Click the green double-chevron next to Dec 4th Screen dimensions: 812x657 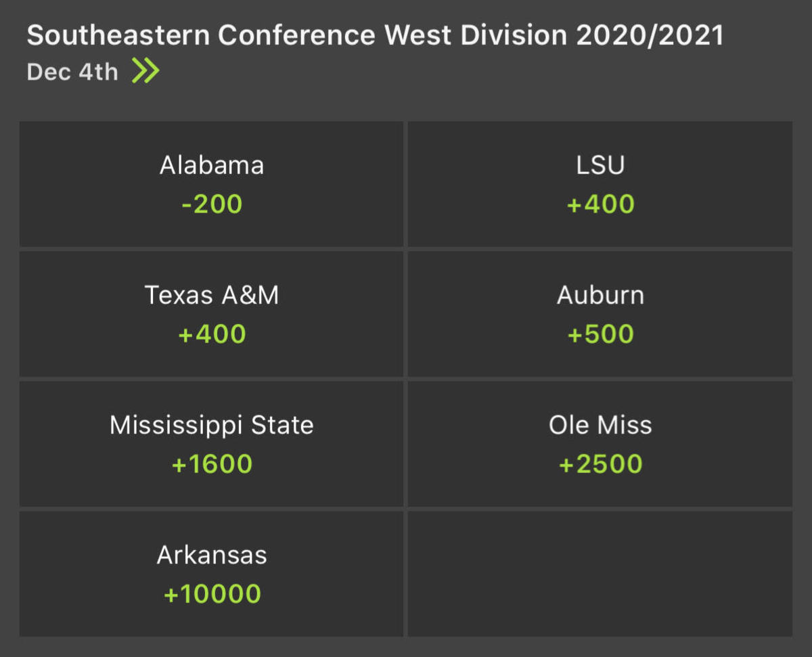(x=148, y=70)
